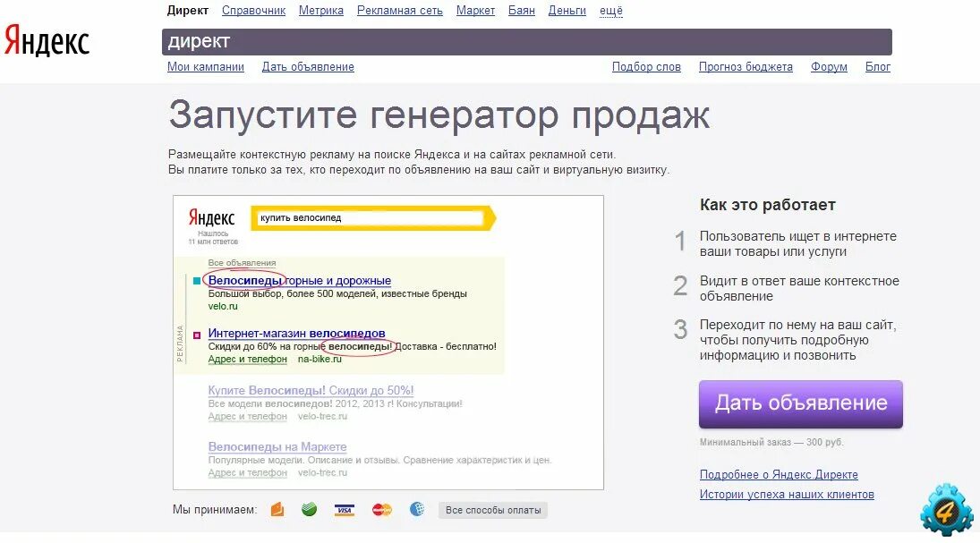Visit the Форум link
The height and width of the screenshot is (543, 980).
click(829, 67)
